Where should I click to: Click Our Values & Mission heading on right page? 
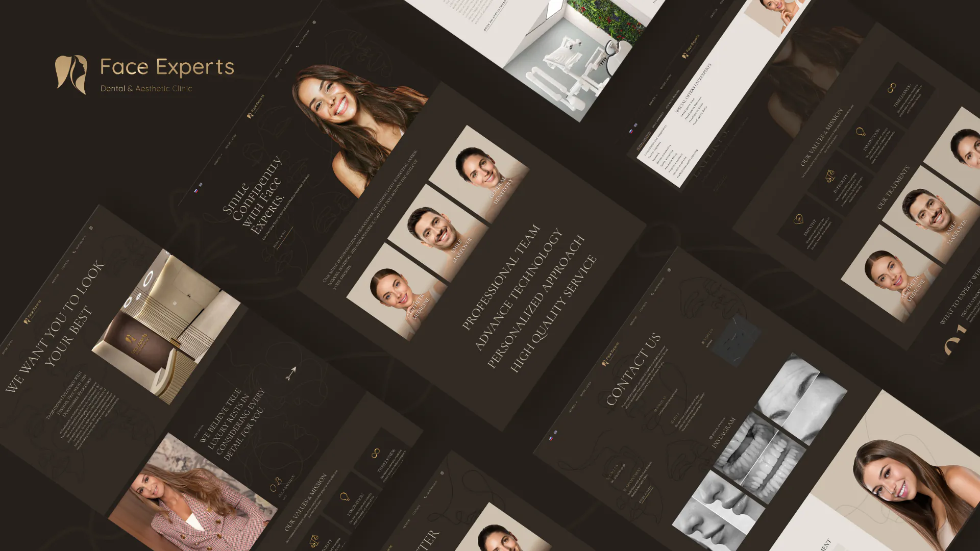[821, 137]
